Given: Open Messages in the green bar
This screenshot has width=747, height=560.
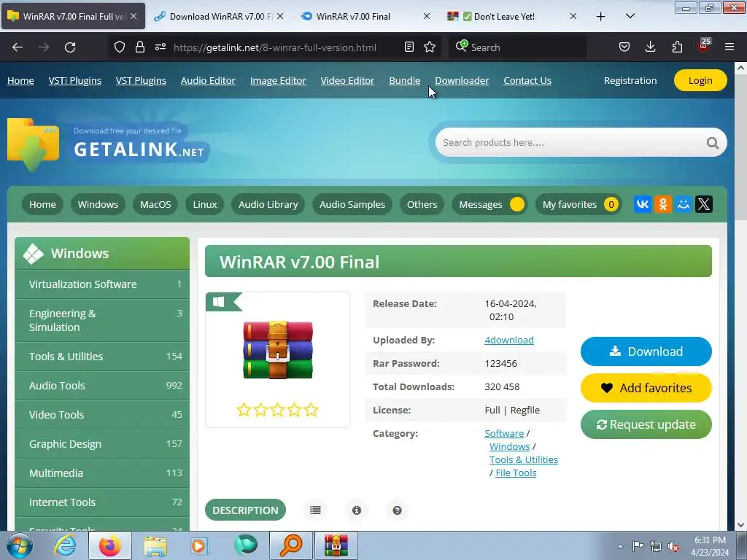Looking at the screenshot, I should point(489,204).
